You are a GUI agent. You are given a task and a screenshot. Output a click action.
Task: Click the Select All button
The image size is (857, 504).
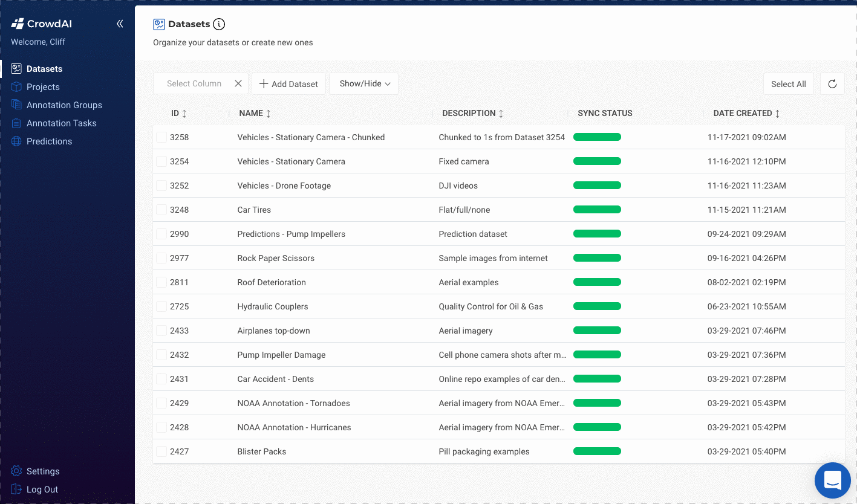coord(789,84)
